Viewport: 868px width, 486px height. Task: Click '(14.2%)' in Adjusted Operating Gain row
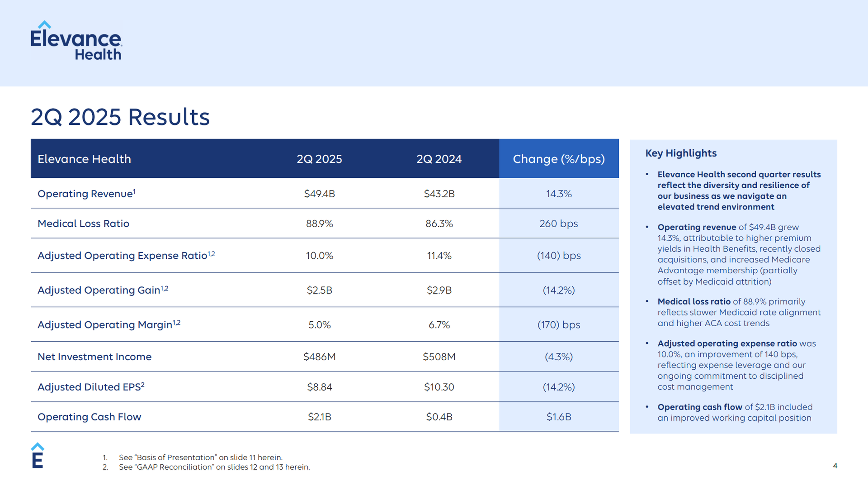559,290
